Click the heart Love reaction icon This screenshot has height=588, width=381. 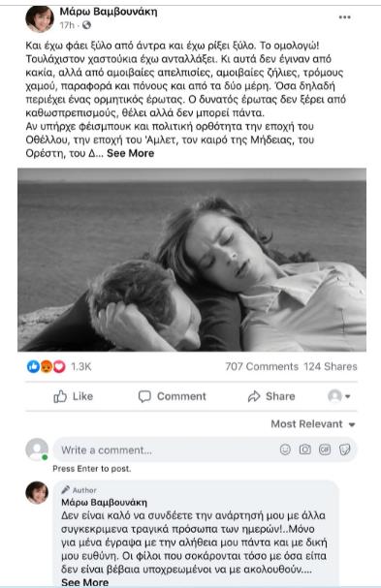59,366
